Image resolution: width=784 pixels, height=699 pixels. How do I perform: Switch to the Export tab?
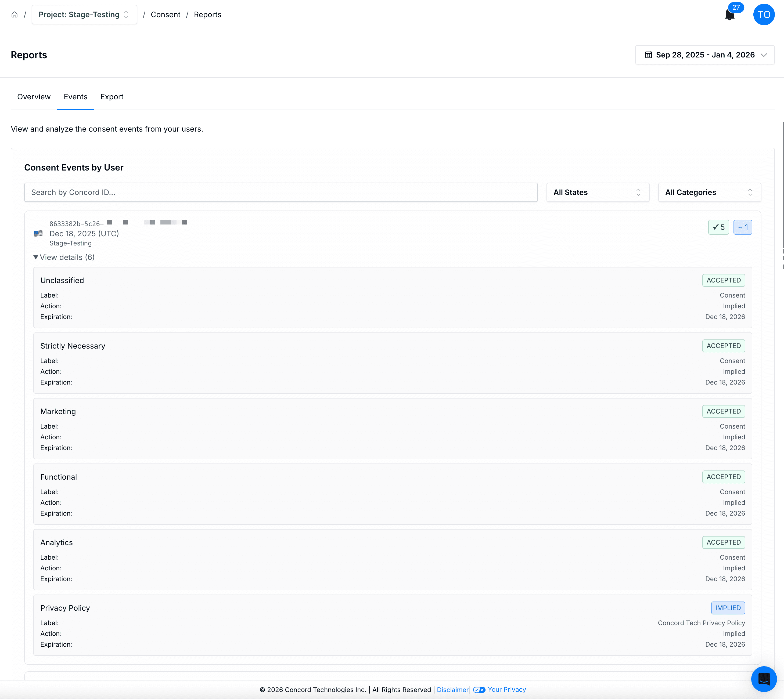click(x=112, y=97)
